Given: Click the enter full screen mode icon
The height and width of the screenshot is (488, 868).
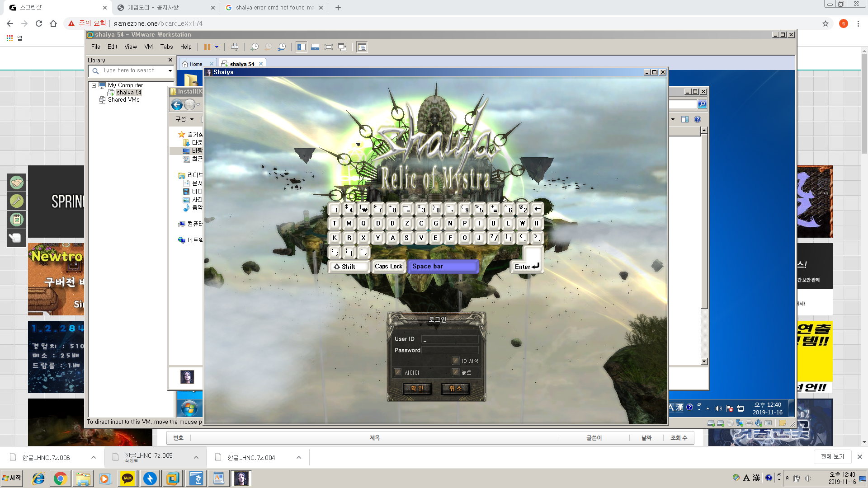Looking at the screenshot, I should pos(329,47).
